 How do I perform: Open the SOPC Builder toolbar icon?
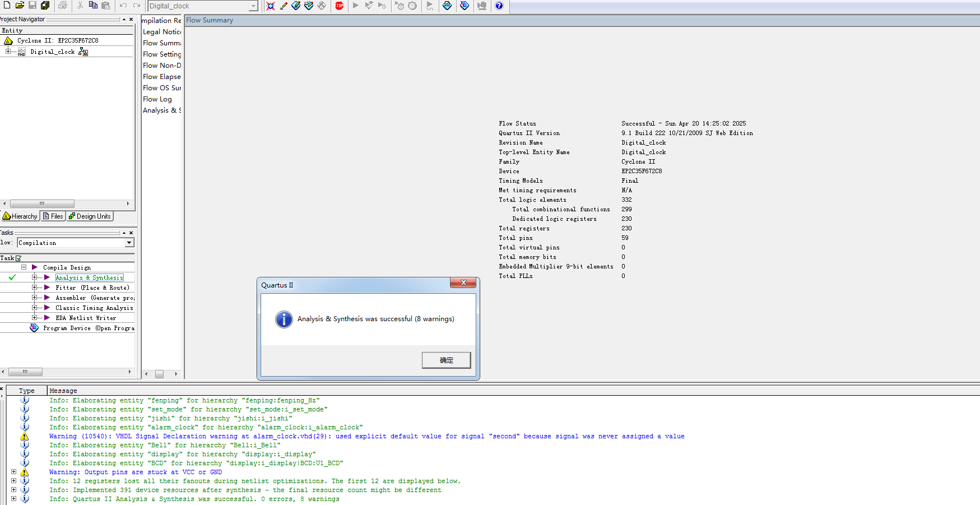482,6
